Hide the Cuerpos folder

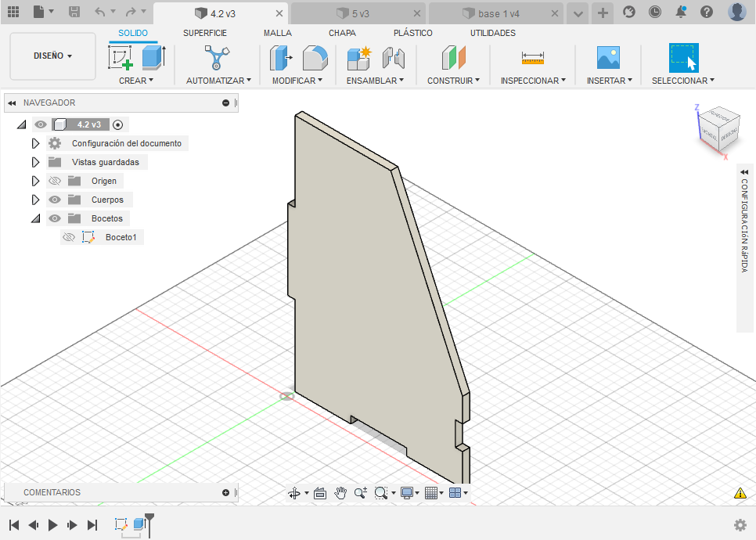pyautogui.click(x=55, y=200)
